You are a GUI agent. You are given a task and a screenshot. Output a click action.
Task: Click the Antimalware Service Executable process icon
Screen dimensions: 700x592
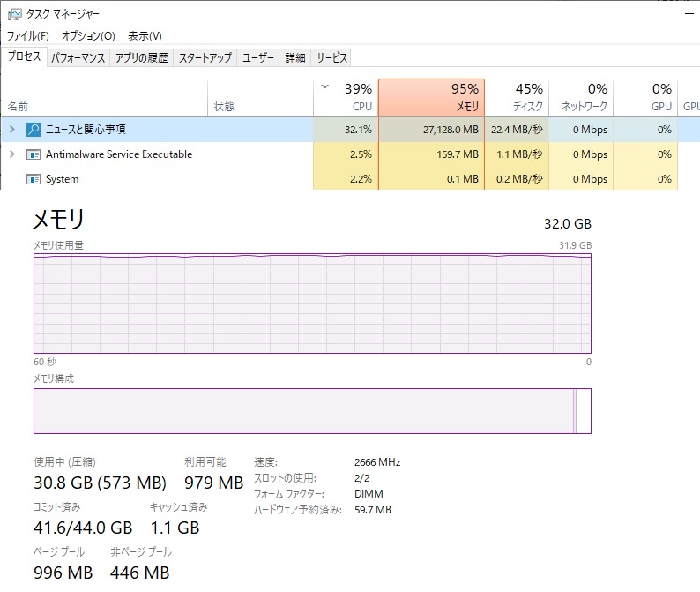(x=34, y=154)
